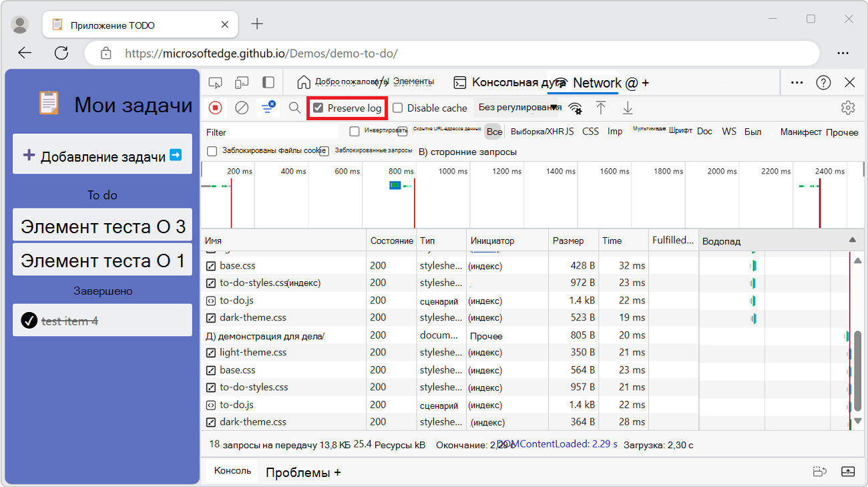Open Network settings gear icon
Viewport: 868px width, 487px height.
click(x=848, y=108)
